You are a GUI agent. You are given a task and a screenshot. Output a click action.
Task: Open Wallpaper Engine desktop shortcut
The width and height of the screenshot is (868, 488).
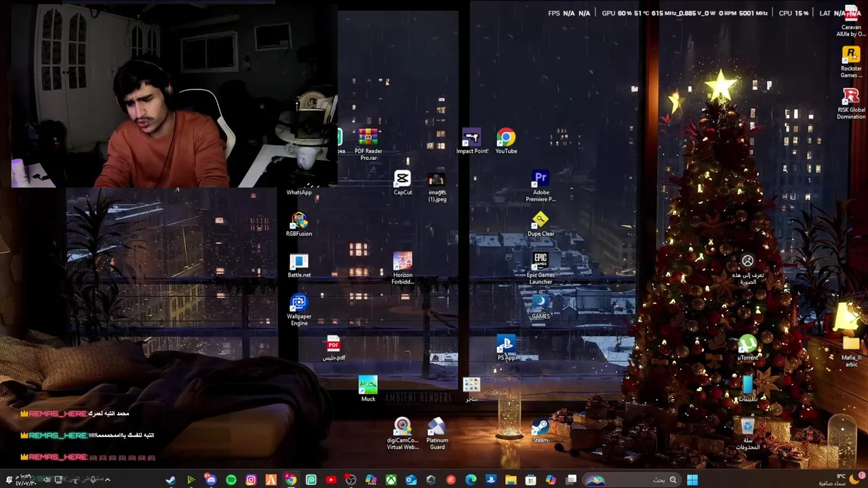tap(299, 310)
